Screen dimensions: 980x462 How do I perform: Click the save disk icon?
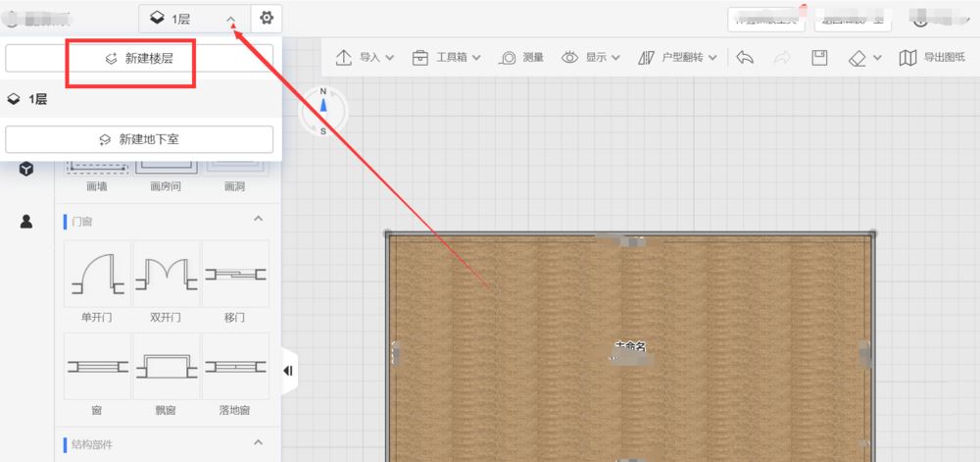tap(819, 58)
